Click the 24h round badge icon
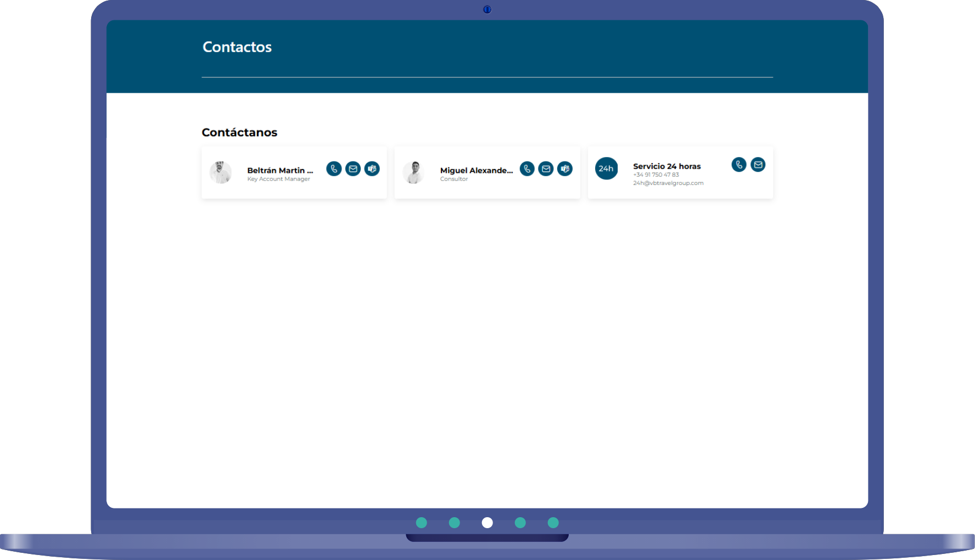Screen dimensions: 975x560 coord(606,169)
